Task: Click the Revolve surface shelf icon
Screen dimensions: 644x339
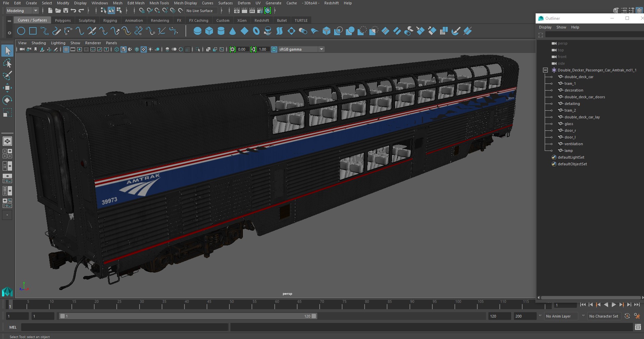Action: pyautogui.click(x=268, y=31)
